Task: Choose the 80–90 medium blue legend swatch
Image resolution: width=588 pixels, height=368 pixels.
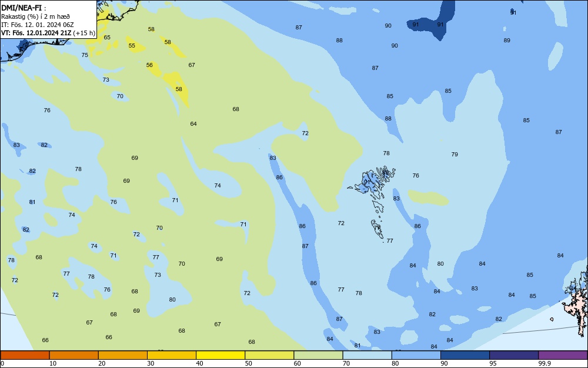Action: (416, 355)
